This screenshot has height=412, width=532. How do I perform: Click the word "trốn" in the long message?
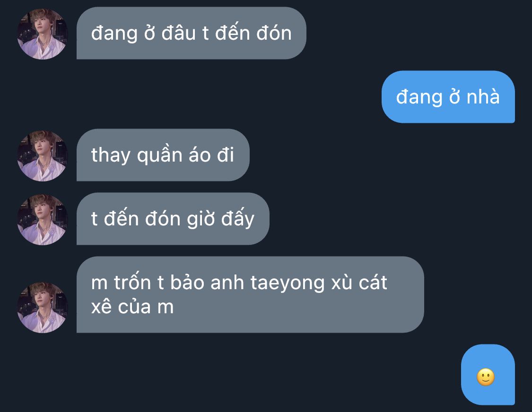(132, 282)
